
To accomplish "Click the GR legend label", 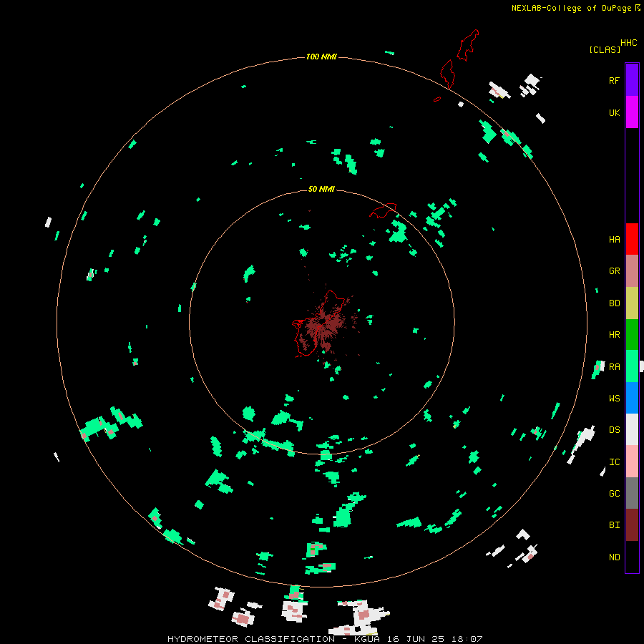I will [x=614, y=271].
